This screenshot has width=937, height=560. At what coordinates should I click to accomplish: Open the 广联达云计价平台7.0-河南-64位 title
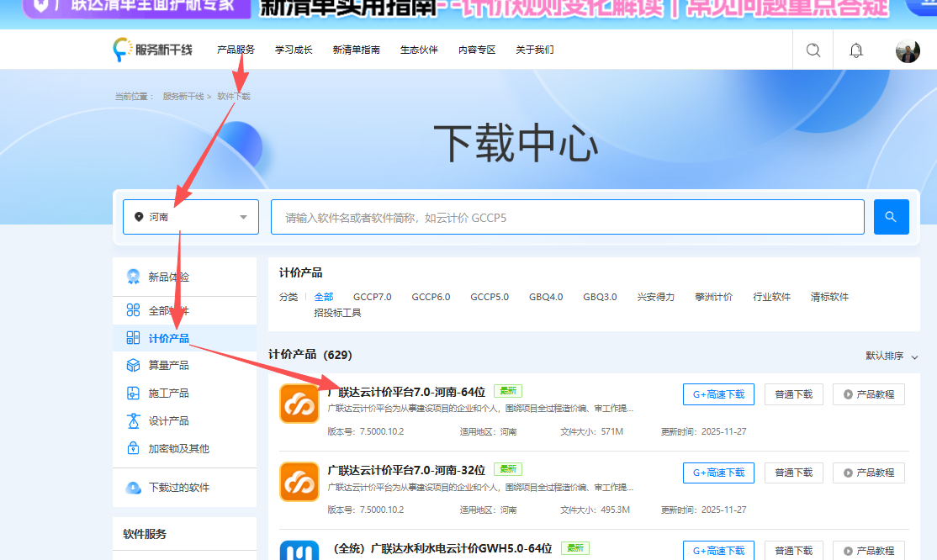pos(406,392)
